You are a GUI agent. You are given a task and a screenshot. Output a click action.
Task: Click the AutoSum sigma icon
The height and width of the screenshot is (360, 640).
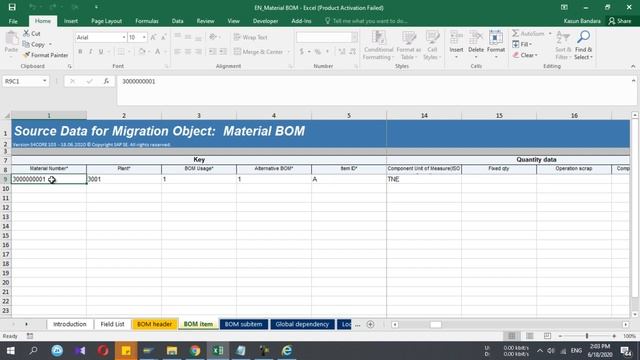pos(516,33)
